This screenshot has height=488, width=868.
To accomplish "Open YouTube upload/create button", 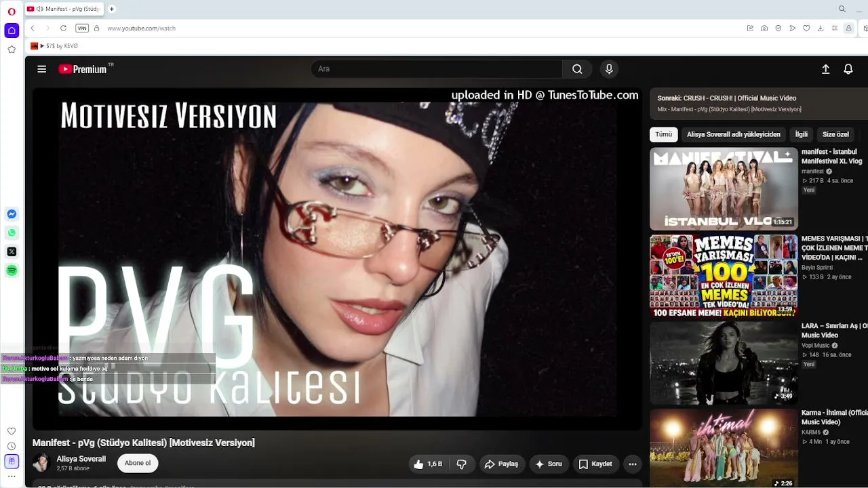I will (825, 69).
